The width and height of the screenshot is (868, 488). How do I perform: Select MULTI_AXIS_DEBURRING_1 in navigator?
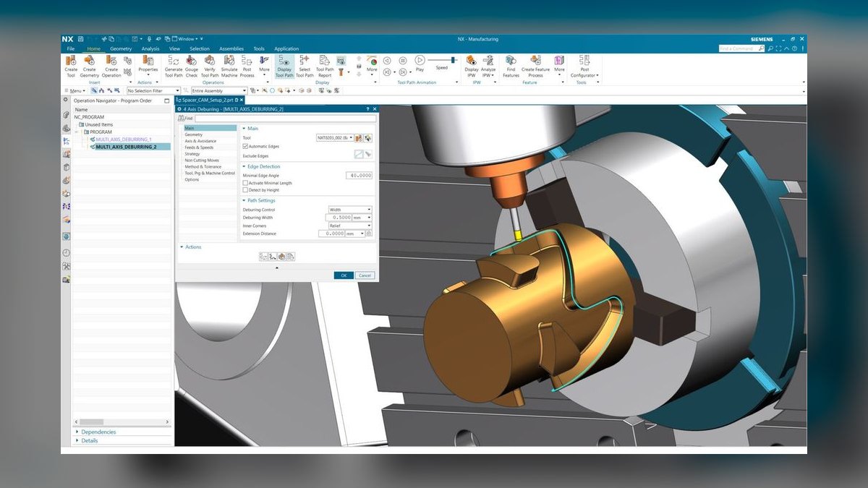coord(124,139)
